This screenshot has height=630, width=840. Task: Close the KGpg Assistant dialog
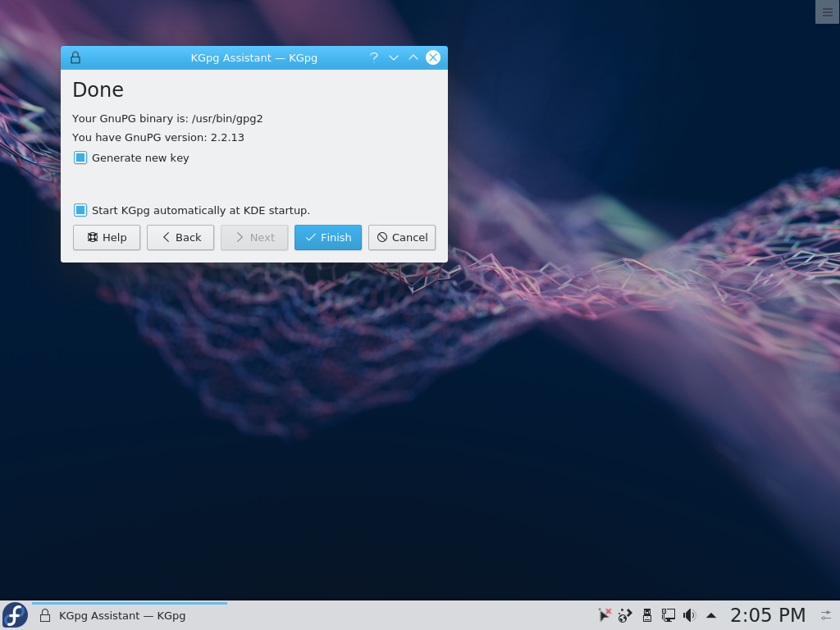(x=433, y=57)
